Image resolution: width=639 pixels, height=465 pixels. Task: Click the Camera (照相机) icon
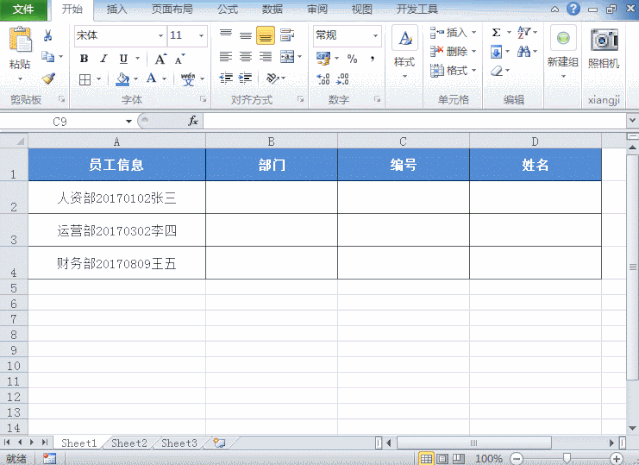(x=604, y=40)
